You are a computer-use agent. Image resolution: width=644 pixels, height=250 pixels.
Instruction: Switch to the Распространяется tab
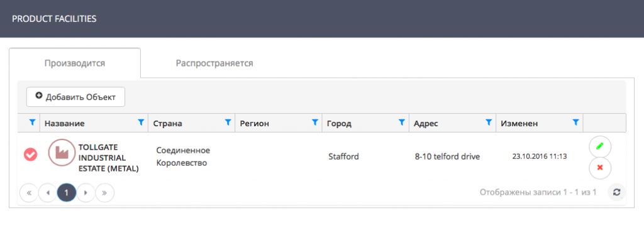(x=214, y=63)
